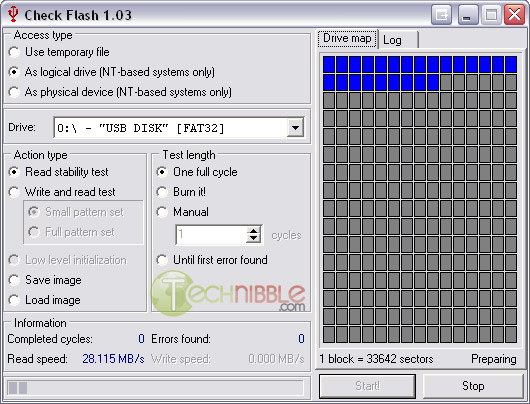Click the progress bar at bottom
Viewport: 530px width, 404px height.
point(155,388)
